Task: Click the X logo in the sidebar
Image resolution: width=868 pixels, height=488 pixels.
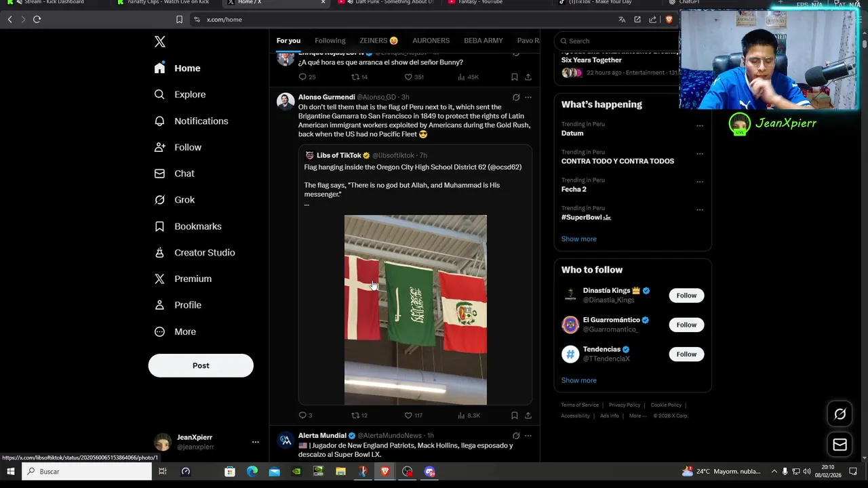Action: (x=159, y=42)
